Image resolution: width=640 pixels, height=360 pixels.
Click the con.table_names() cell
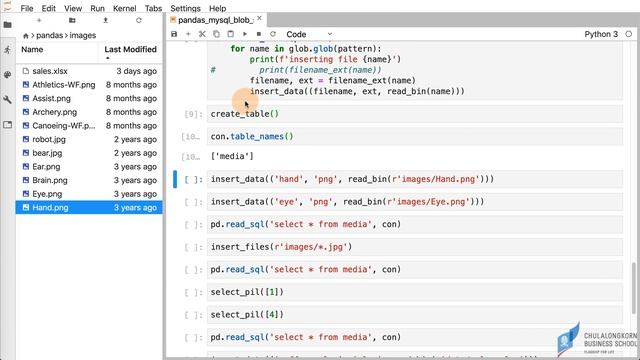[x=415, y=136]
